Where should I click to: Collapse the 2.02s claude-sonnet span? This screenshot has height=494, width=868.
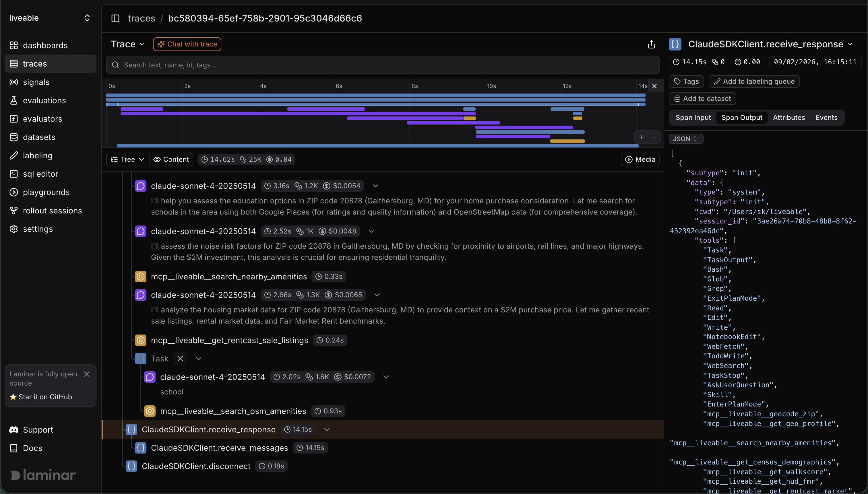point(386,377)
